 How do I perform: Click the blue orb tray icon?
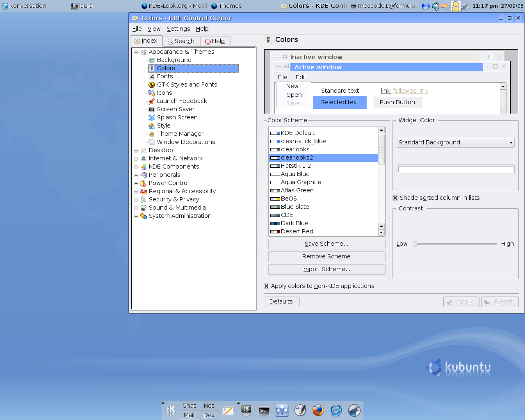click(426, 6)
